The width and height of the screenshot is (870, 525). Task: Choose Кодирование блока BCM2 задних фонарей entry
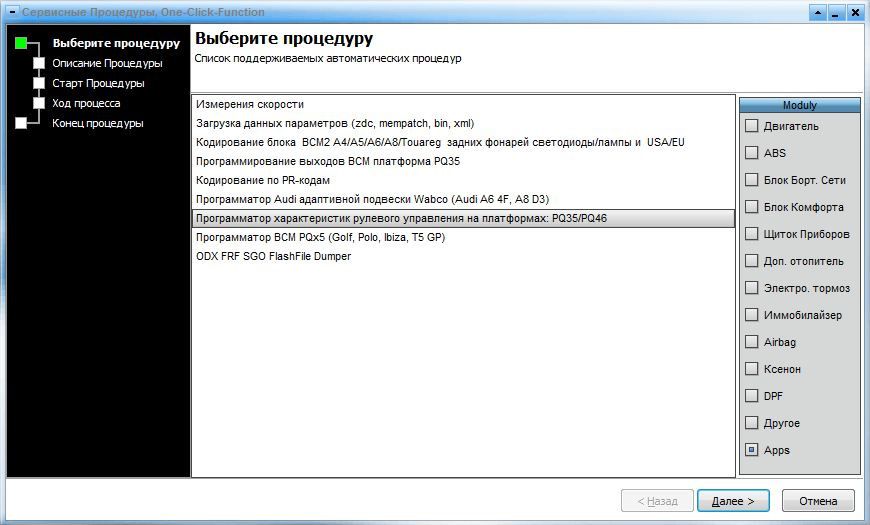(x=463, y=142)
